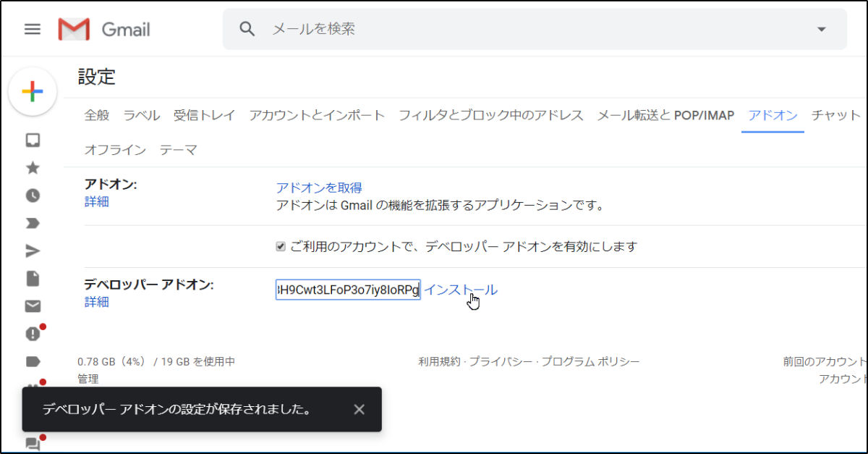Click the デベロッパー アドオンの設定が保存されました message
868x454 pixels.
pos(177,409)
